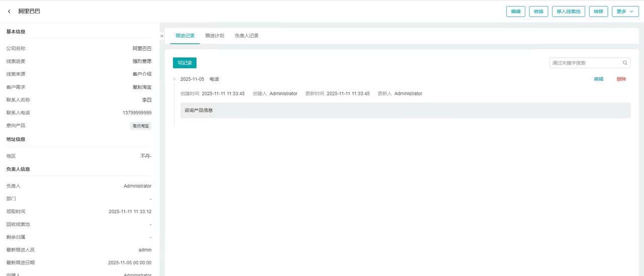Image resolution: width=644 pixels, height=276 pixels.
Task: Click the magnifier icon in the search box
Action: click(x=625, y=63)
